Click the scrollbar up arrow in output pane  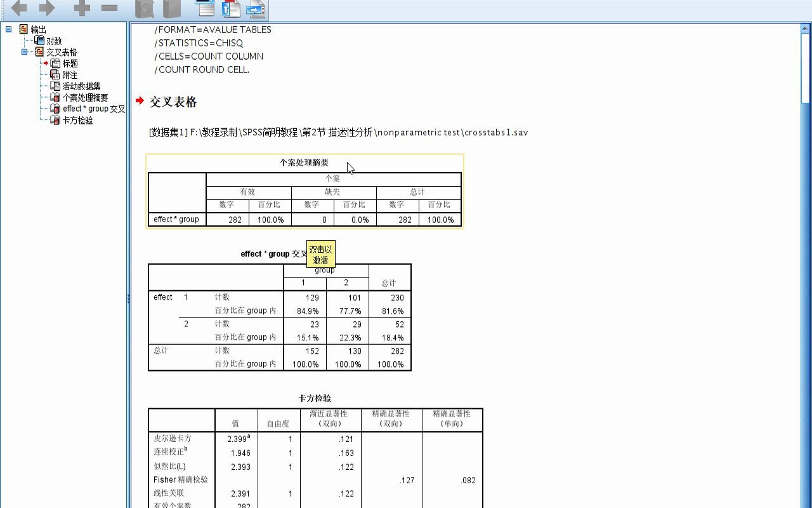806,29
